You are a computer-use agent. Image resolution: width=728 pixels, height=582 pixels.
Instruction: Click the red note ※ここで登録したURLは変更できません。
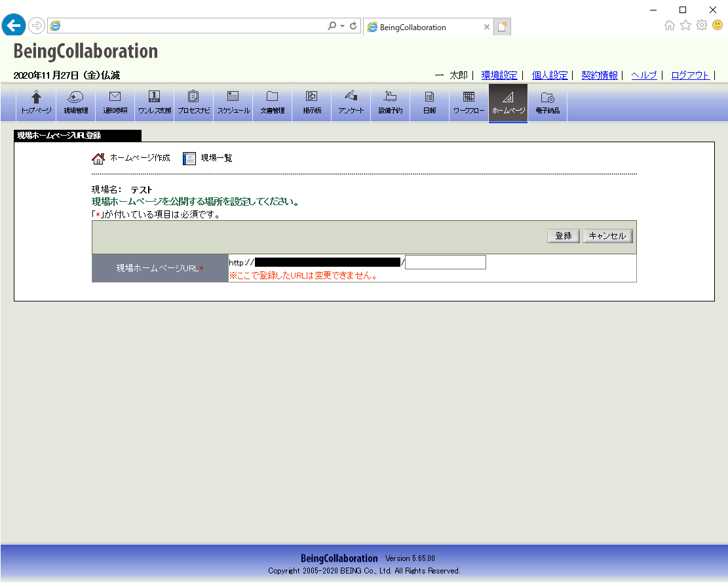click(303, 275)
